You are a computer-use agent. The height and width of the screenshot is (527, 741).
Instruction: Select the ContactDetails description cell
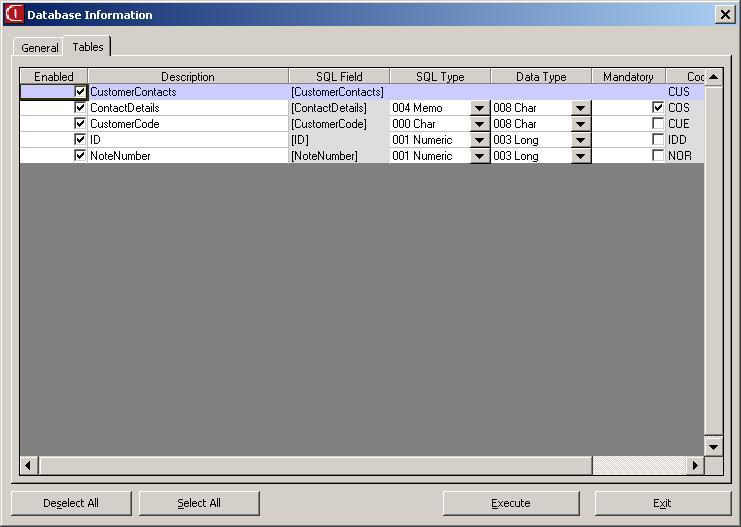coord(188,108)
